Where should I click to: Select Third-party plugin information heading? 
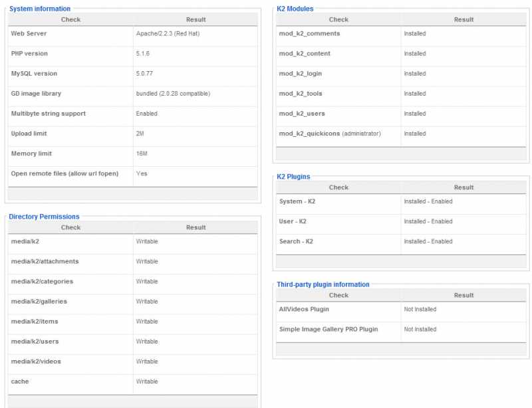(323, 284)
